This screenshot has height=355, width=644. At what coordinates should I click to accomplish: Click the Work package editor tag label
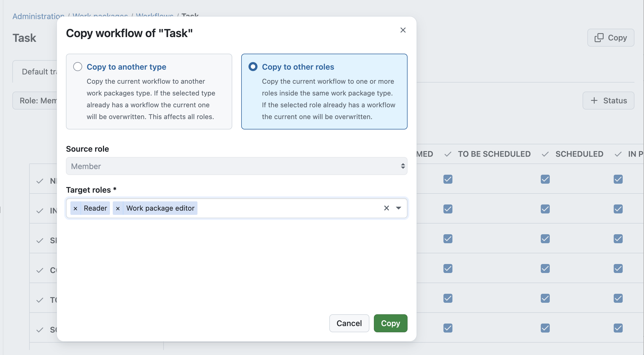click(x=160, y=208)
